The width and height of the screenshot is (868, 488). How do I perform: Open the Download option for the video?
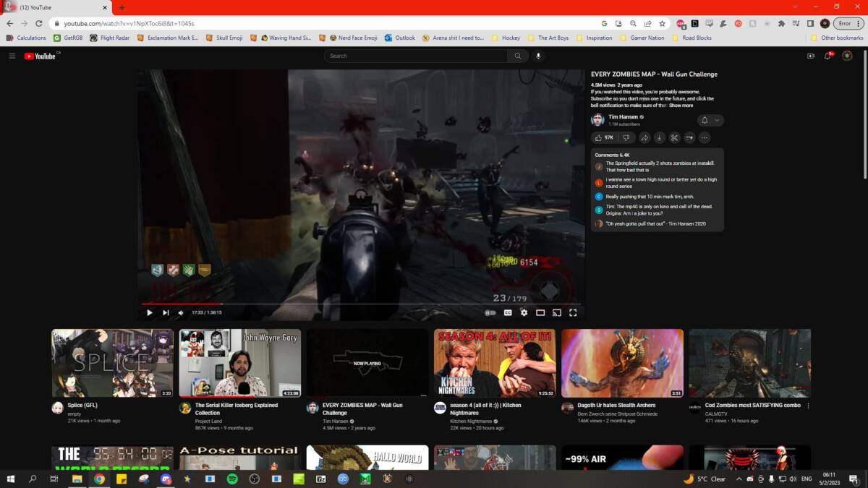(x=660, y=137)
